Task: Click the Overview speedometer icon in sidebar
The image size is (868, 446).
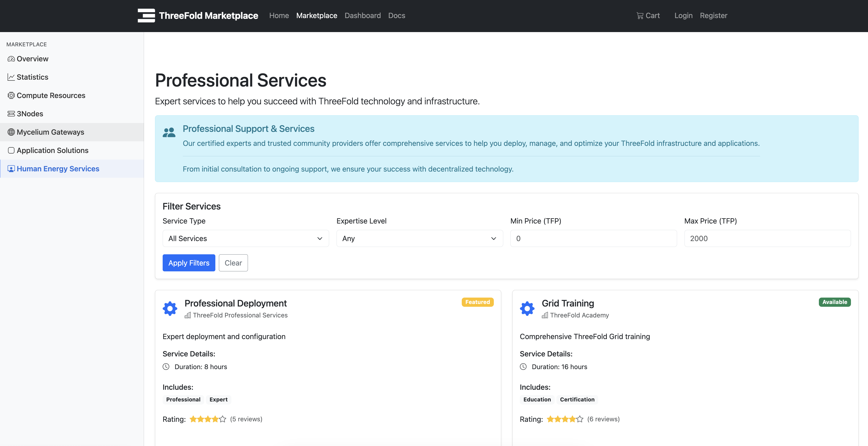Action: [11, 59]
